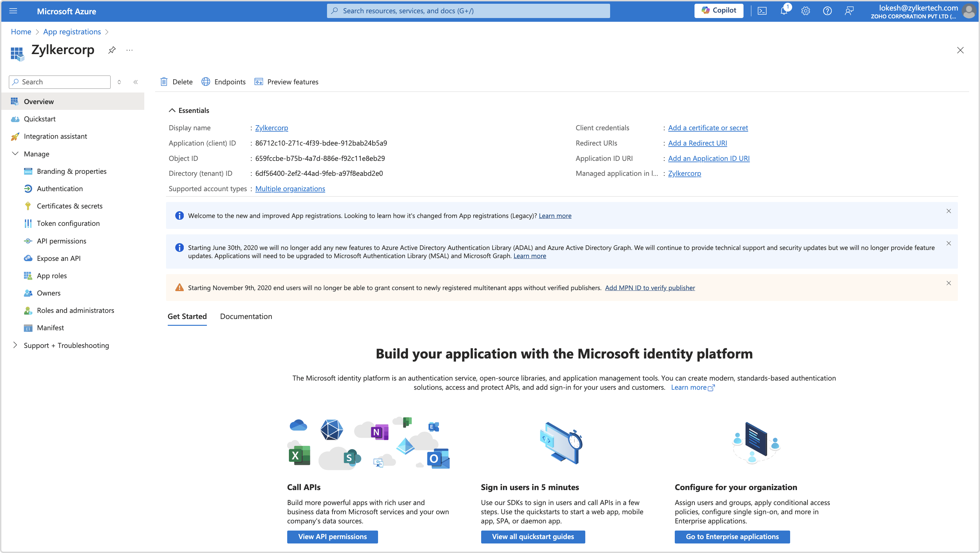Image resolution: width=980 pixels, height=553 pixels.
Task: Collapse the Essentials section
Action: click(x=172, y=110)
